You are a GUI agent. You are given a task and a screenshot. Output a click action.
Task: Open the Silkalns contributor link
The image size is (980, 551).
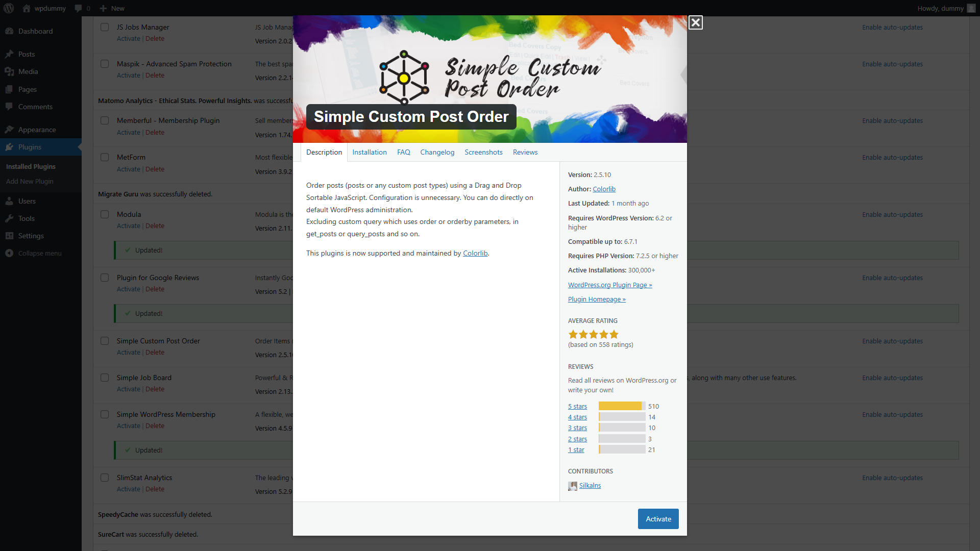[590, 485]
